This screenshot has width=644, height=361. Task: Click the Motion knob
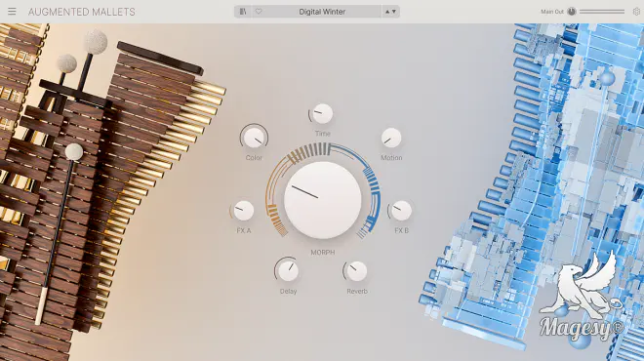[x=391, y=138]
